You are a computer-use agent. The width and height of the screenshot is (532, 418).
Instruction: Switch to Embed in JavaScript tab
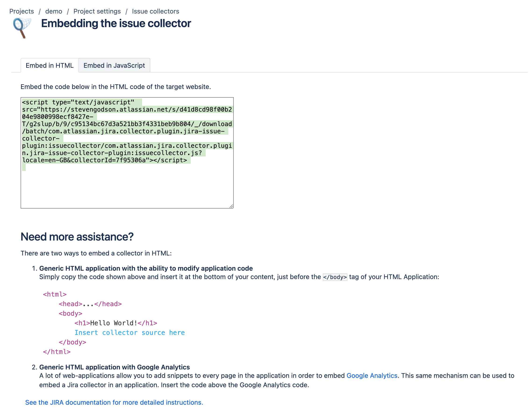pyautogui.click(x=114, y=65)
